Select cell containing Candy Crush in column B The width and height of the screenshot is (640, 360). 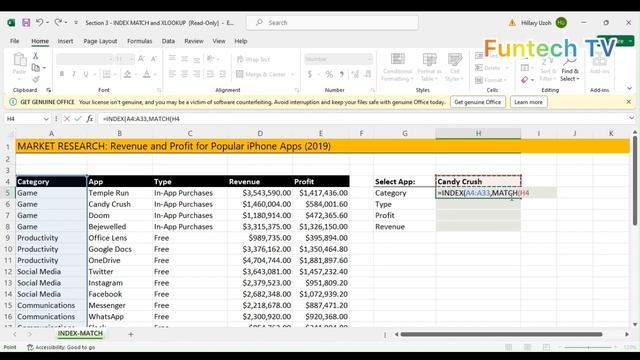pos(120,204)
